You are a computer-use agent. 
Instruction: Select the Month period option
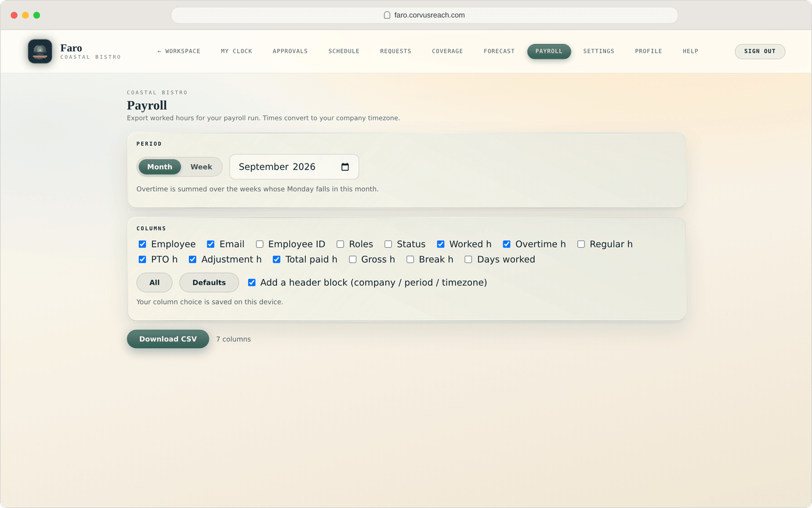click(160, 167)
